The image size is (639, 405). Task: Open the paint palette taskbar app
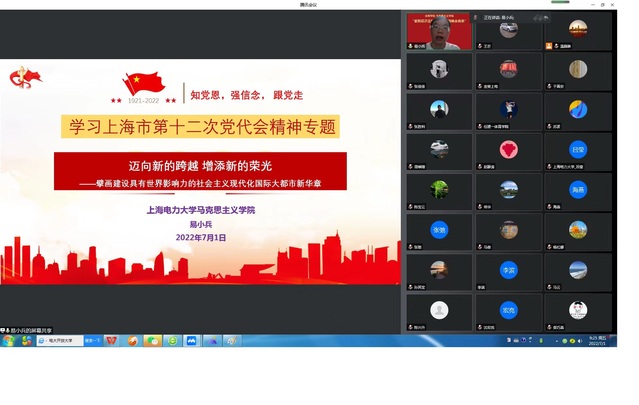tap(232, 341)
